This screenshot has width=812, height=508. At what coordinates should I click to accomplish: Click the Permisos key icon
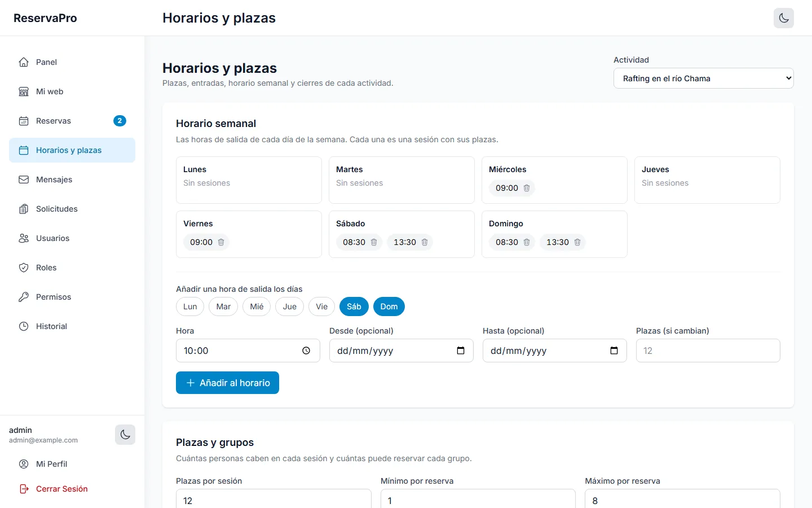24,297
